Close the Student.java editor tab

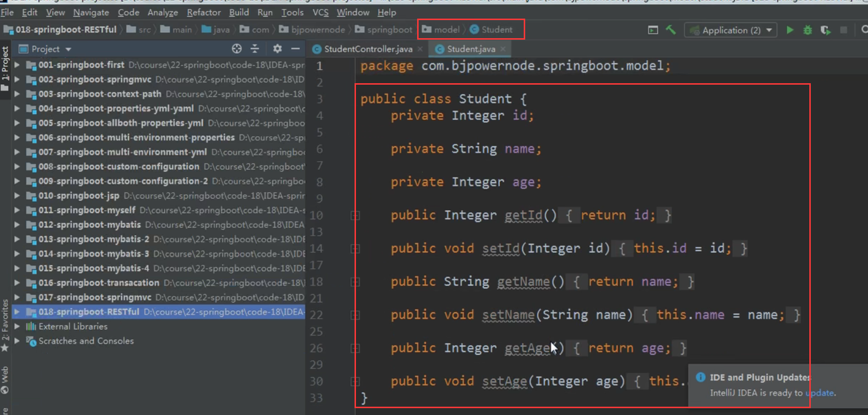click(x=503, y=49)
